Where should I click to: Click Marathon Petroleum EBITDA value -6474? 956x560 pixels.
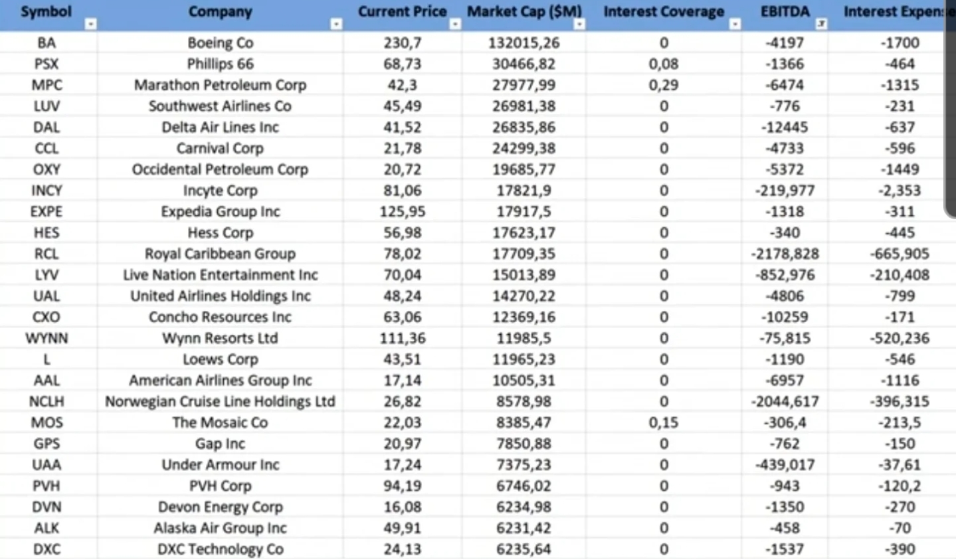click(785, 85)
